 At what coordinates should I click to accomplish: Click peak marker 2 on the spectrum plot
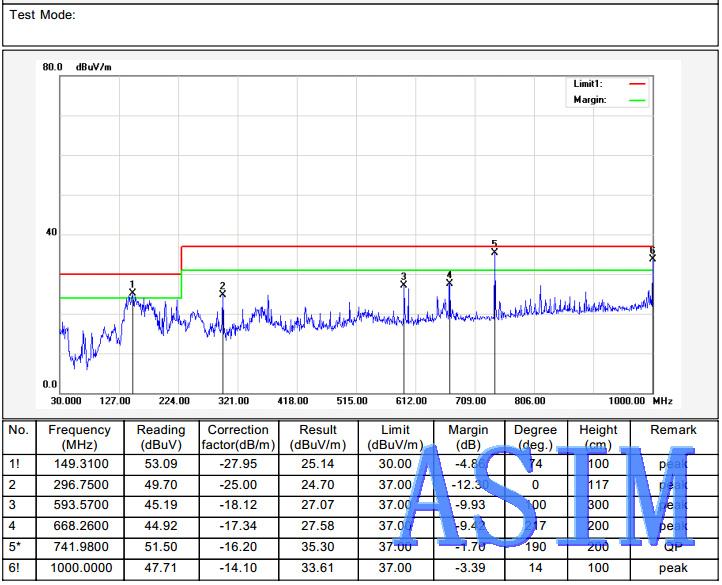point(222,293)
